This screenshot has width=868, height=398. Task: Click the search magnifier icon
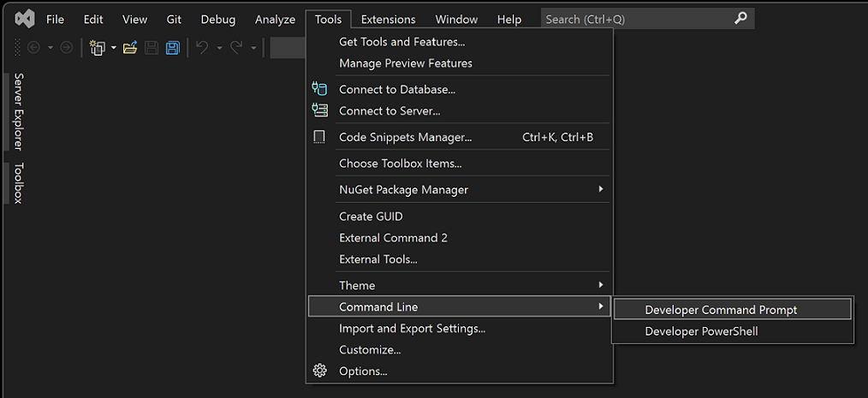click(x=740, y=19)
